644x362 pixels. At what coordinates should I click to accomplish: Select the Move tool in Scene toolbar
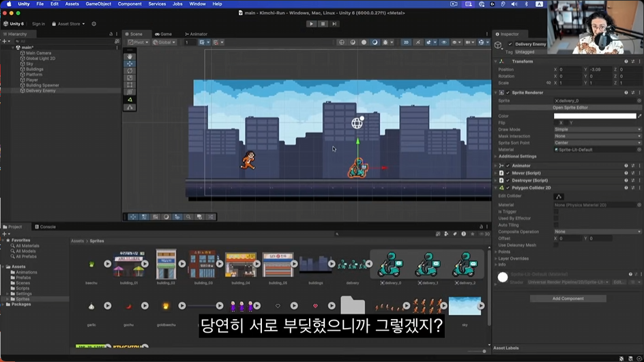pos(130,63)
